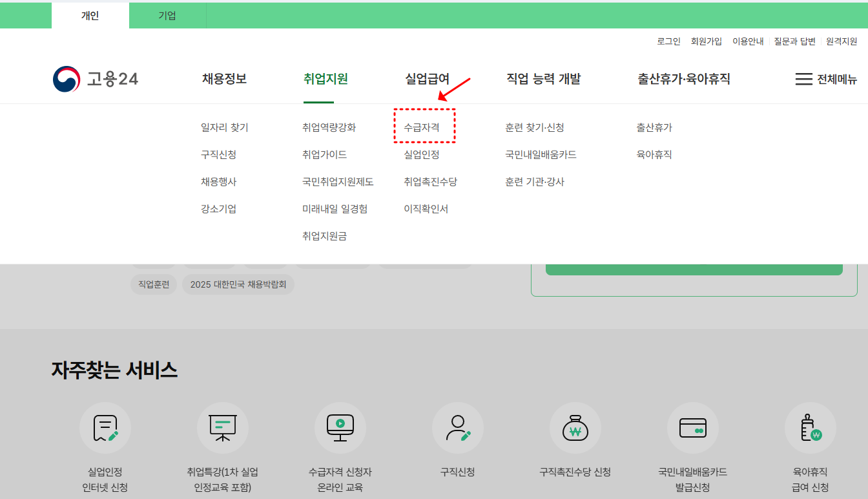The height and width of the screenshot is (499, 868).
Task: Open the 직업 능력 개발 menu
Action: pyautogui.click(x=543, y=79)
